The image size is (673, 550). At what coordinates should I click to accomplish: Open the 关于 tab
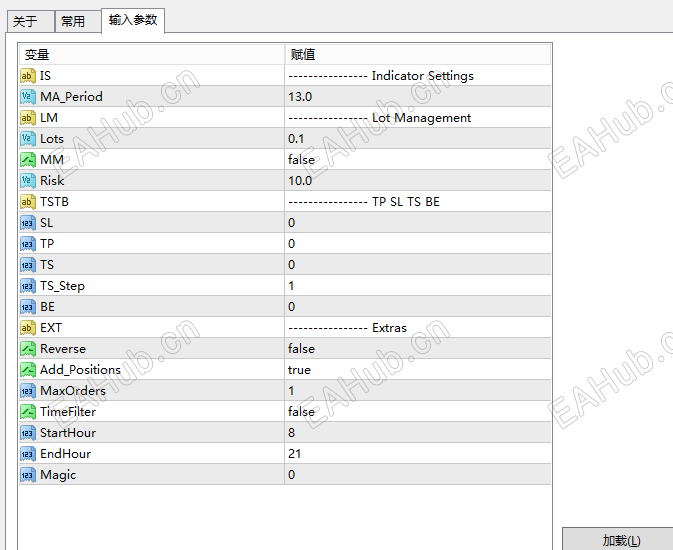pos(30,21)
